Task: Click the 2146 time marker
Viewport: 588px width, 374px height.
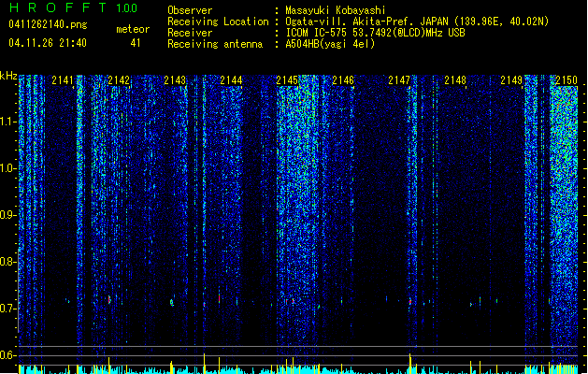Action: click(x=343, y=80)
